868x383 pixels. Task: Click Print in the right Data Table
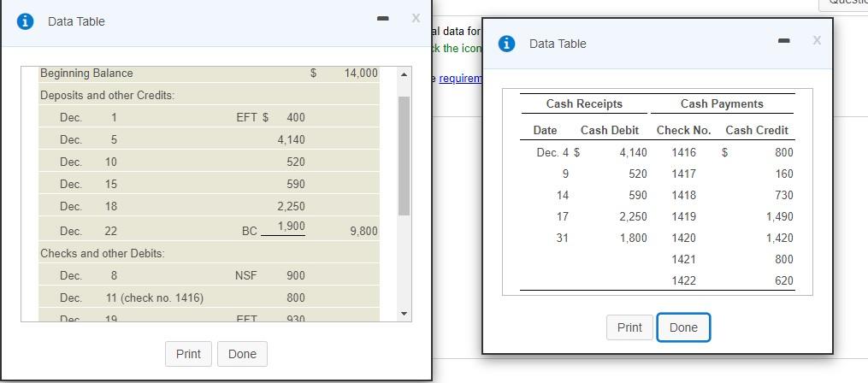(x=629, y=327)
